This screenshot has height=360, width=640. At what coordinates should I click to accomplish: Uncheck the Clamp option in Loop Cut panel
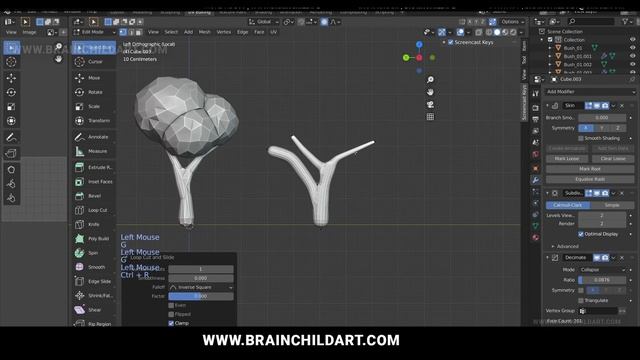171,323
